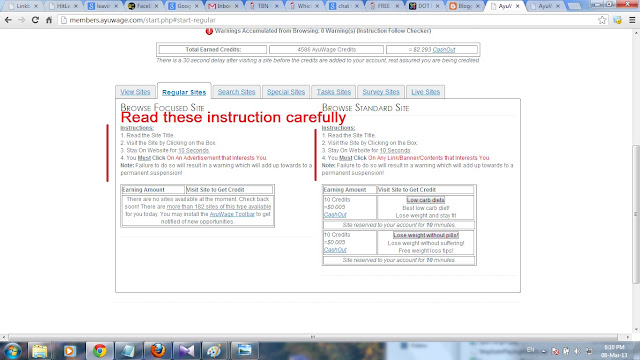
Task: Click the EN language indicator
Action: coord(531,350)
